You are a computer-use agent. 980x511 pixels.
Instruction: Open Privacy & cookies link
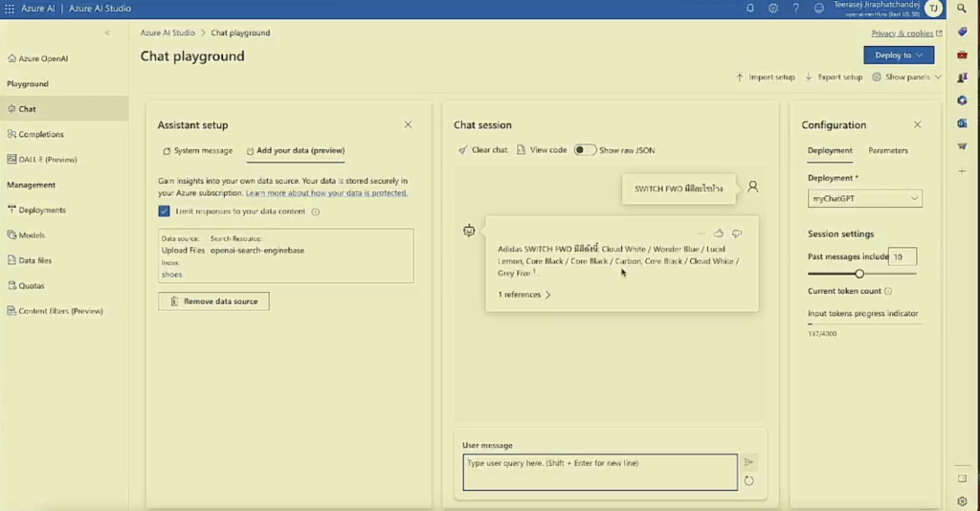point(906,33)
